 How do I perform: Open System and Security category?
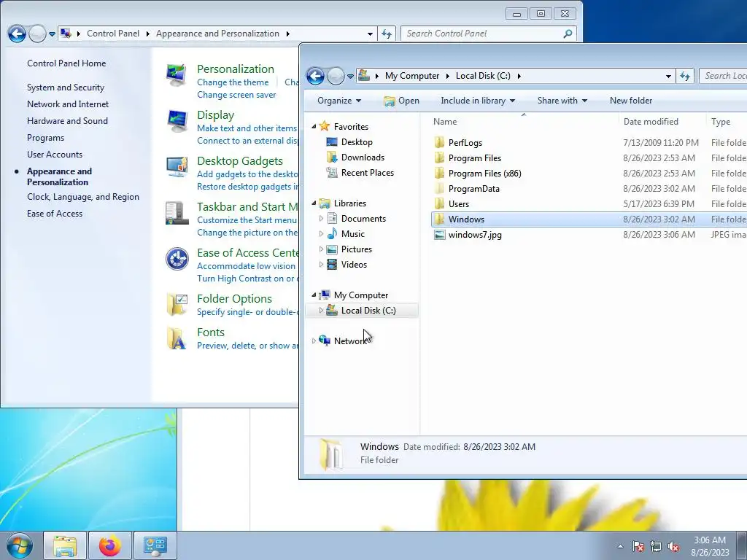(65, 87)
